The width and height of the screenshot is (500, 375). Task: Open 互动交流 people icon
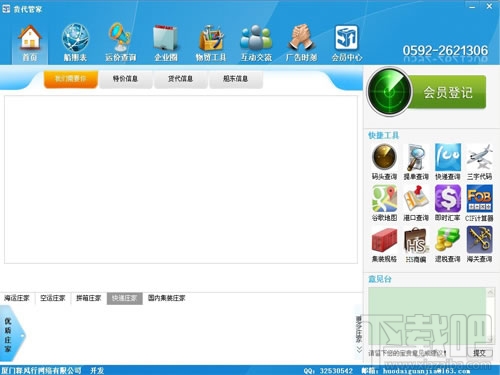click(x=256, y=42)
